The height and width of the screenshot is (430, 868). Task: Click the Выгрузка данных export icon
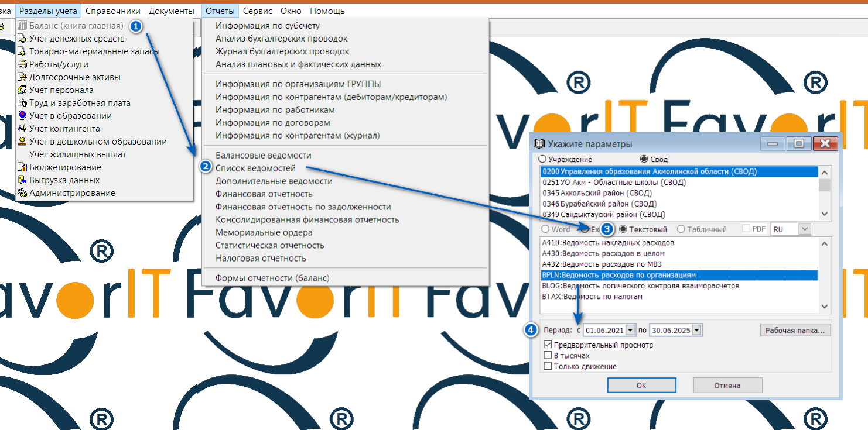(22, 180)
